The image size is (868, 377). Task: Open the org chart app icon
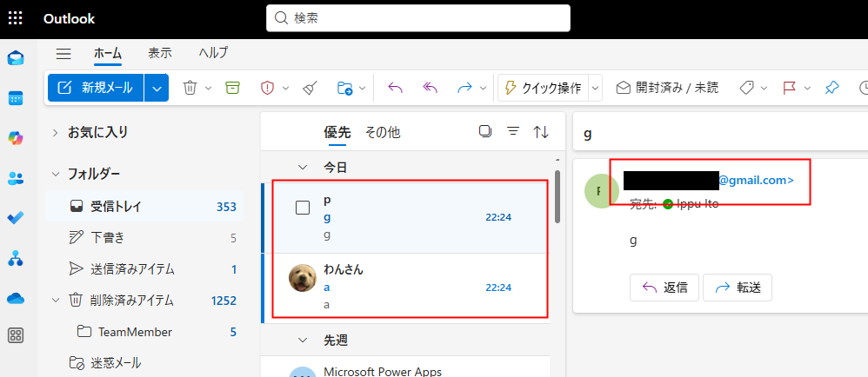[x=16, y=258]
